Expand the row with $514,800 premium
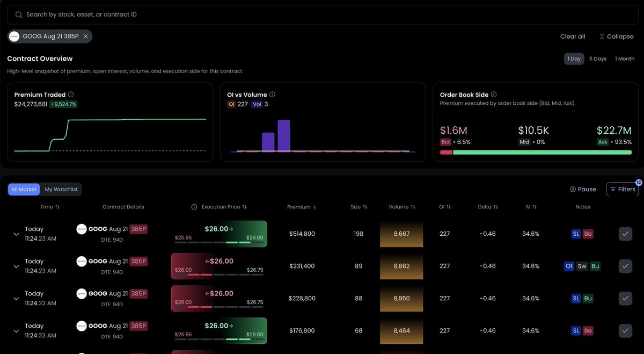The width and height of the screenshot is (644, 354). [16, 234]
